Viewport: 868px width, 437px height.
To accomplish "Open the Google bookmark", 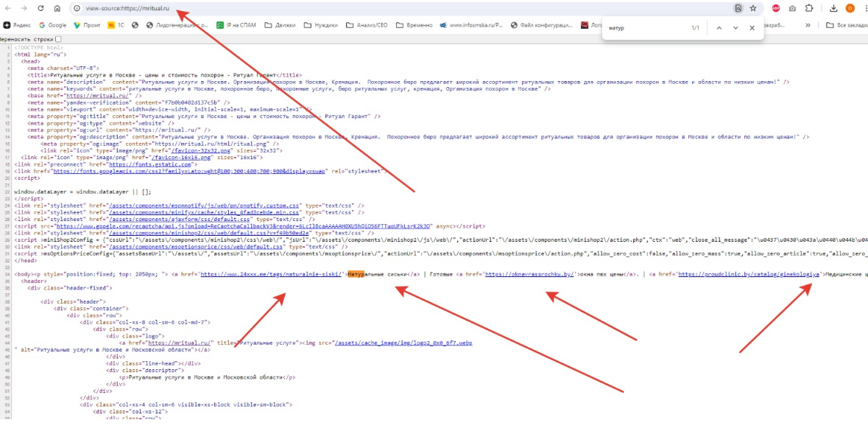I will (x=52, y=25).
